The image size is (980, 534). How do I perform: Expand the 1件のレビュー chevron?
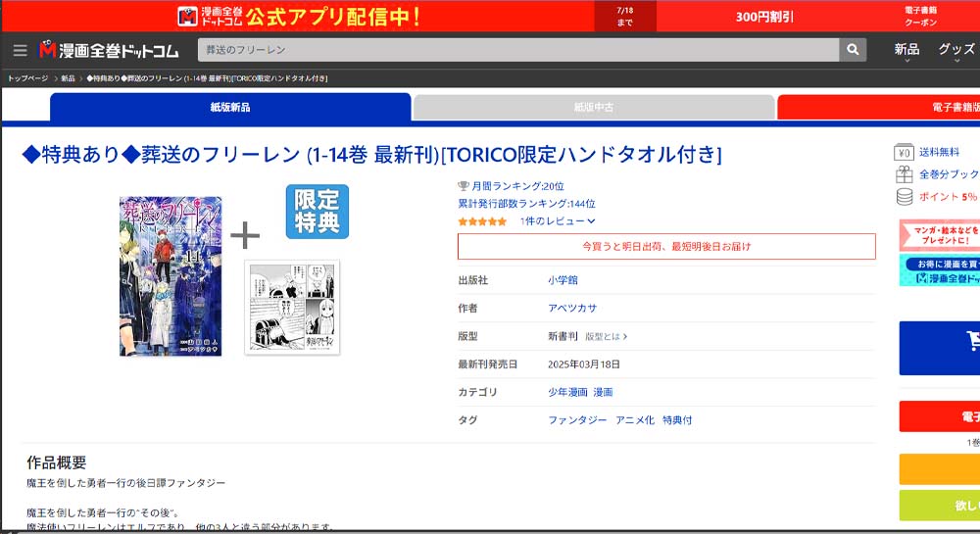[x=591, y=221]
